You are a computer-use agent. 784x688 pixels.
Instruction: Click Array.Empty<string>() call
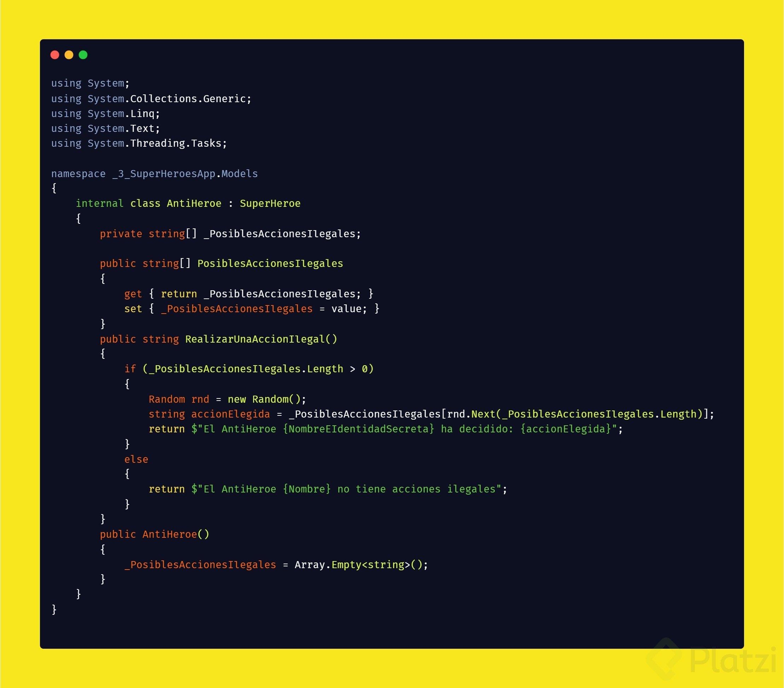click(358, 565)
